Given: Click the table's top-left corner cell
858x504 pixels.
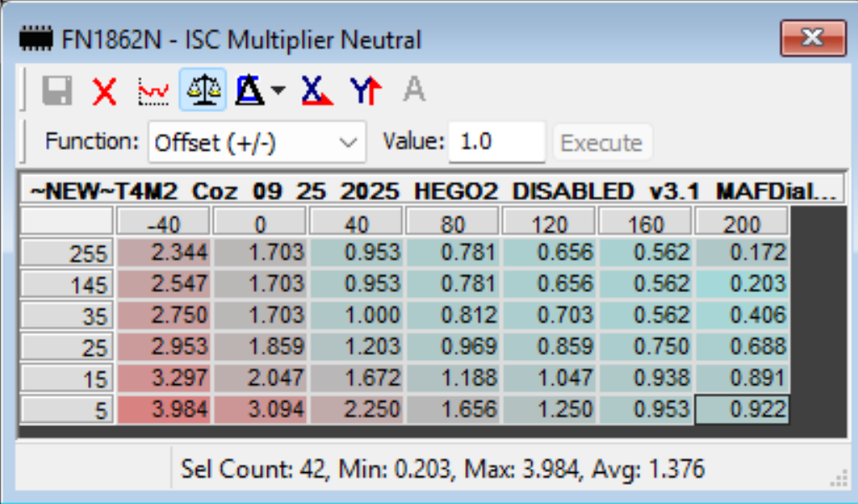Looking at the screenshot, I should point(66,223).
